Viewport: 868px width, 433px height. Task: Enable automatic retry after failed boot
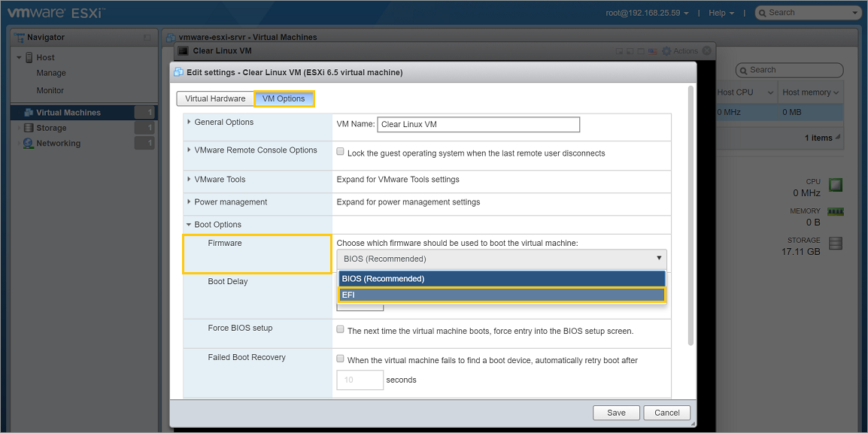(x=341, y=359)
